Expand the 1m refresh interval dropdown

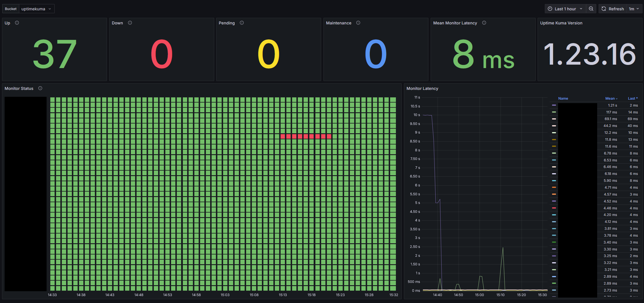point(634,9)
